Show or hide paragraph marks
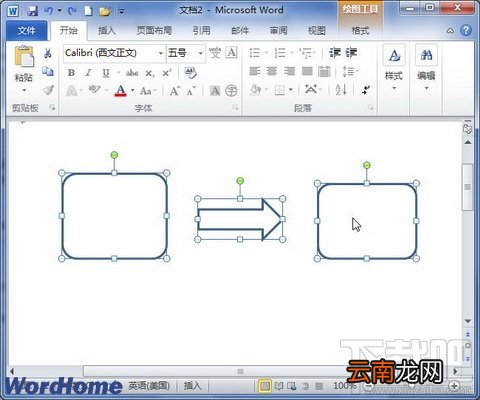Image resolution: width=480 pixels, height=400 pixels. 366,90
